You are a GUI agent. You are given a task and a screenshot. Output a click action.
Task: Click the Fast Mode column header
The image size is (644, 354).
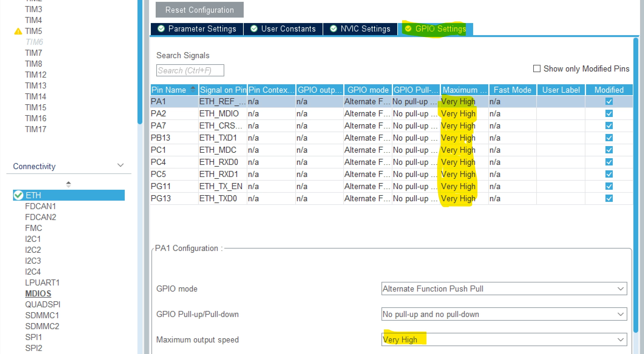(513, 90)
